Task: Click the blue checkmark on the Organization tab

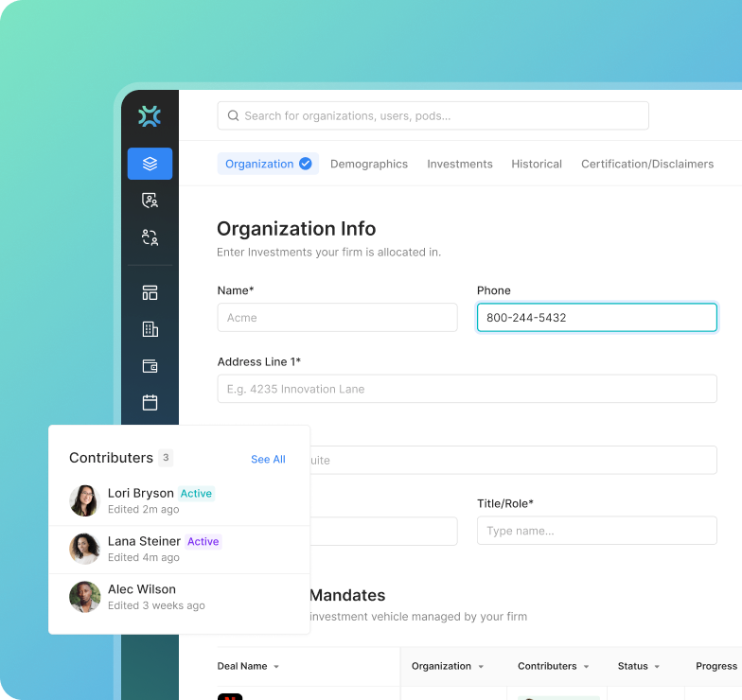Action: [x=306, y=164]
